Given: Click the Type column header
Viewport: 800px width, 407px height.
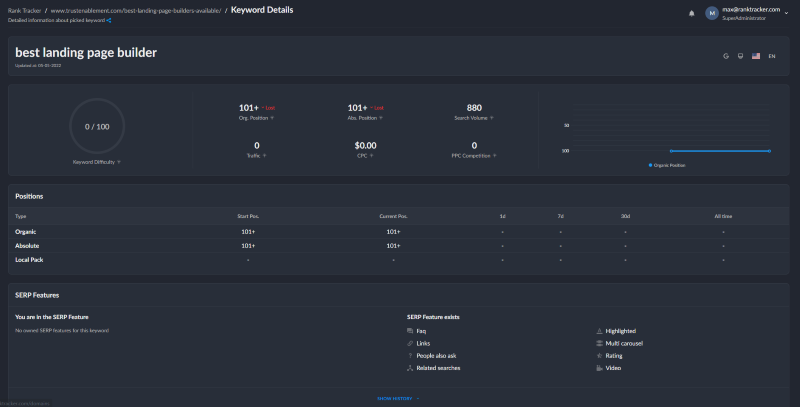Looking at the screenshot, I should [x=20, y=216].
